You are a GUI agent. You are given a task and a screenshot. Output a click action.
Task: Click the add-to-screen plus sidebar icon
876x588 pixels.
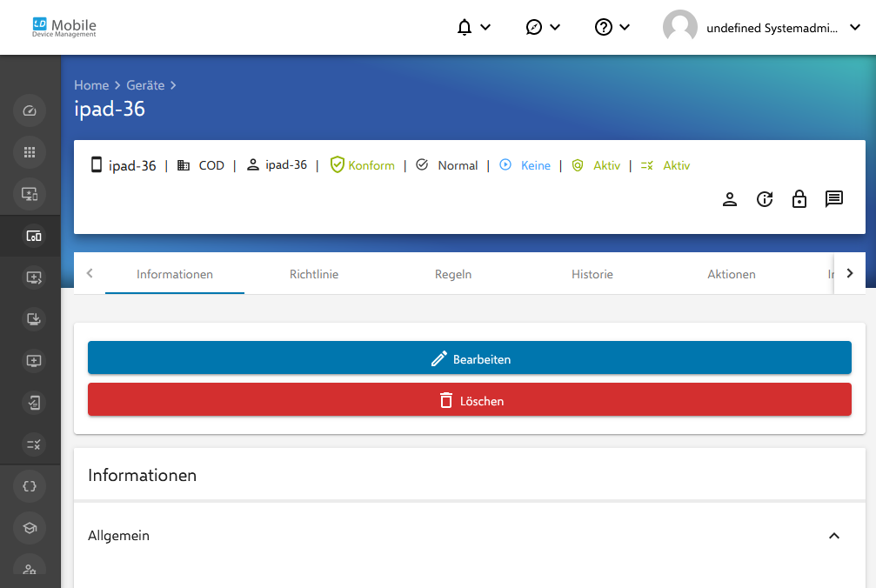[34, 361]
